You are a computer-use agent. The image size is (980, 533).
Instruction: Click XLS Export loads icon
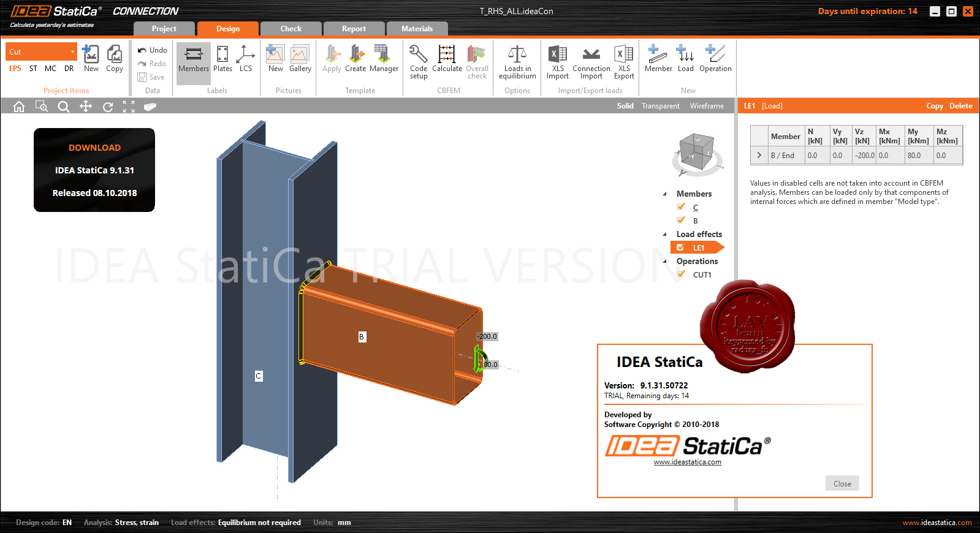(624, 62)
